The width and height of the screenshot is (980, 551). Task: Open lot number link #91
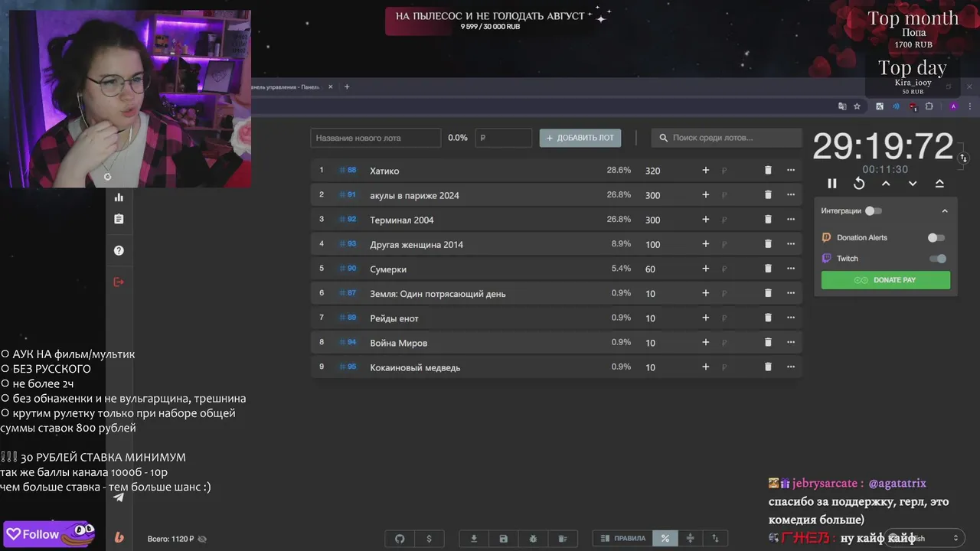pyautogui.click(x=348, y=195)
